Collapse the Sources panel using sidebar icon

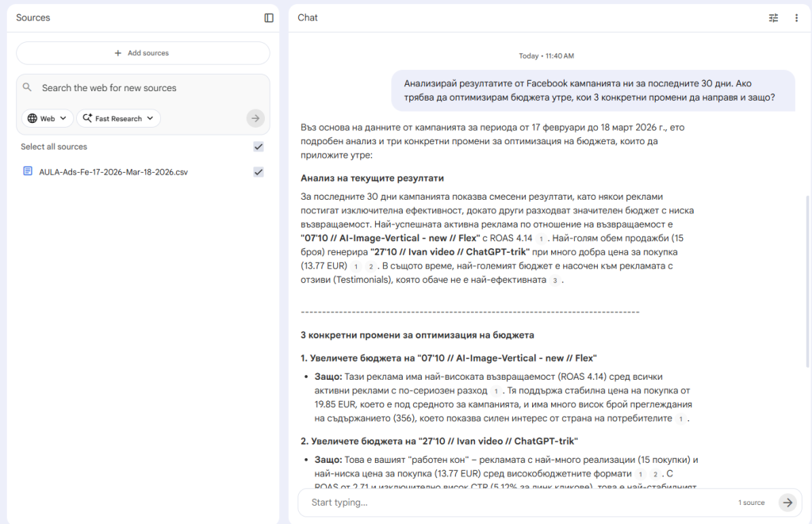point(269,17)
